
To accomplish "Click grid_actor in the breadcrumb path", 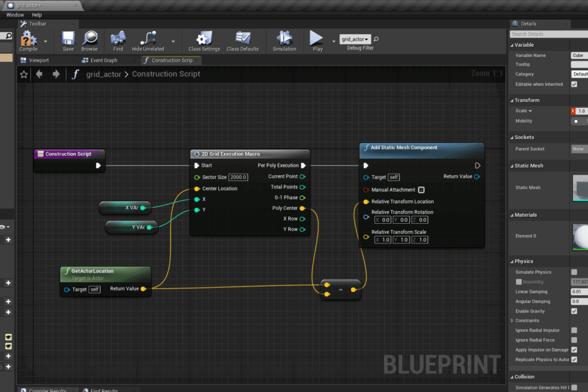I will point(104,74).
